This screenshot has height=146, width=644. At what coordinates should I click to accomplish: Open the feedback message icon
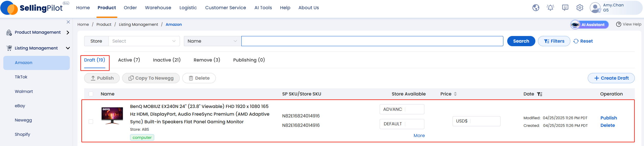tap(565, 8)
